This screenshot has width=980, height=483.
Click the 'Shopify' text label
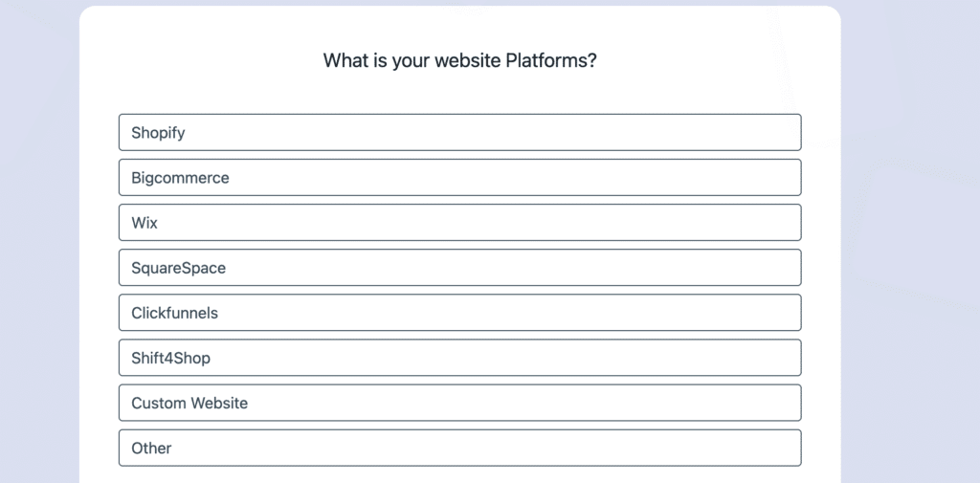click(158, 133)
